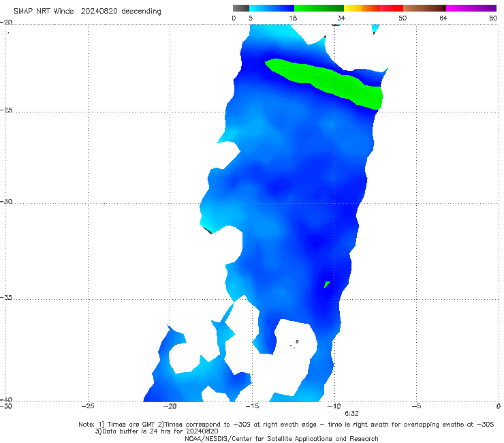Click the 'SMAP NRT Winds 20240820 descending' title
The image size is (504, 443).
click(x=87, y=12)
